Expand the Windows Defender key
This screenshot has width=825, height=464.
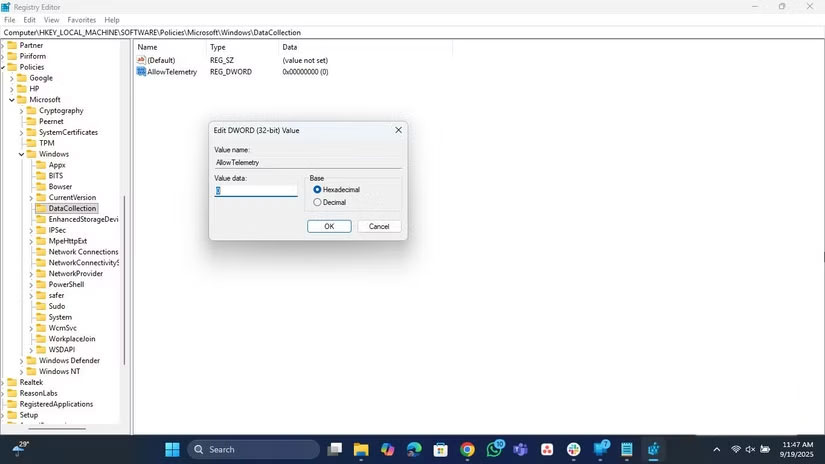[22, 361]
